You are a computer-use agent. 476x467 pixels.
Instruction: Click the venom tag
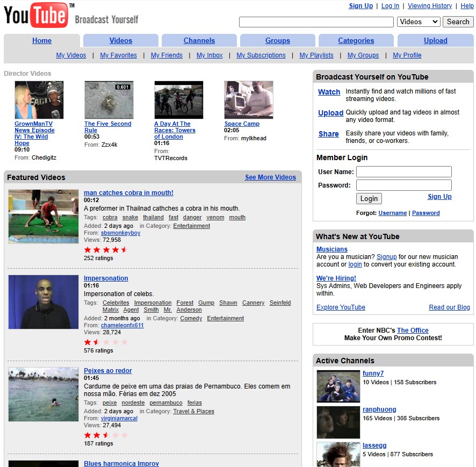215,218
